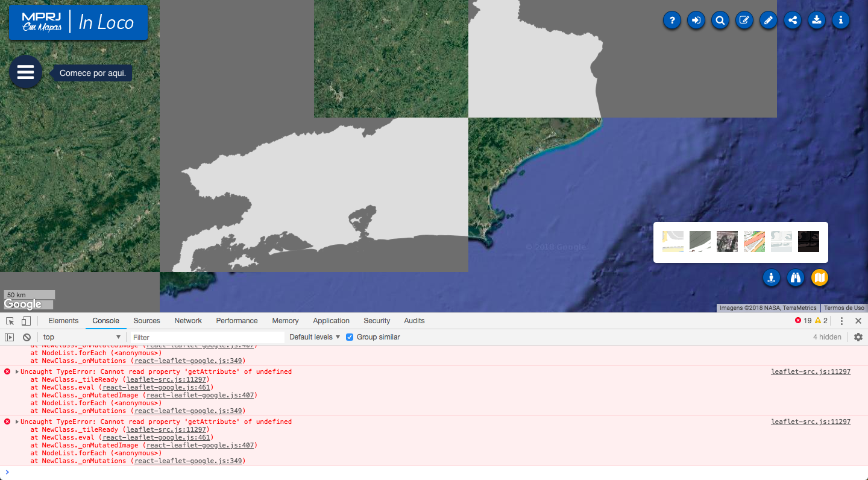This screenshot has height=480, width=868.
Task: Click the DevTools inspect element icon
Action: (x=10, y=321)
